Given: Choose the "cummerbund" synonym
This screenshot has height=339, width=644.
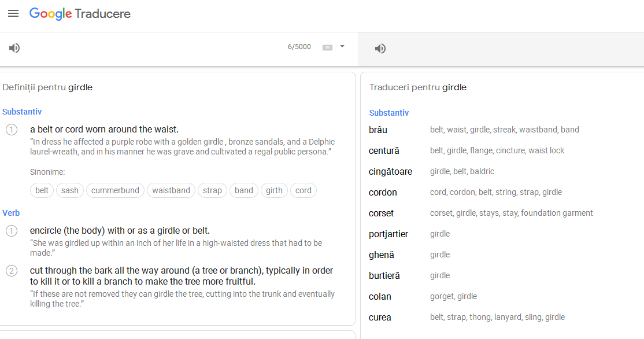Looking at the screenshot, I should tap(115, 190).
